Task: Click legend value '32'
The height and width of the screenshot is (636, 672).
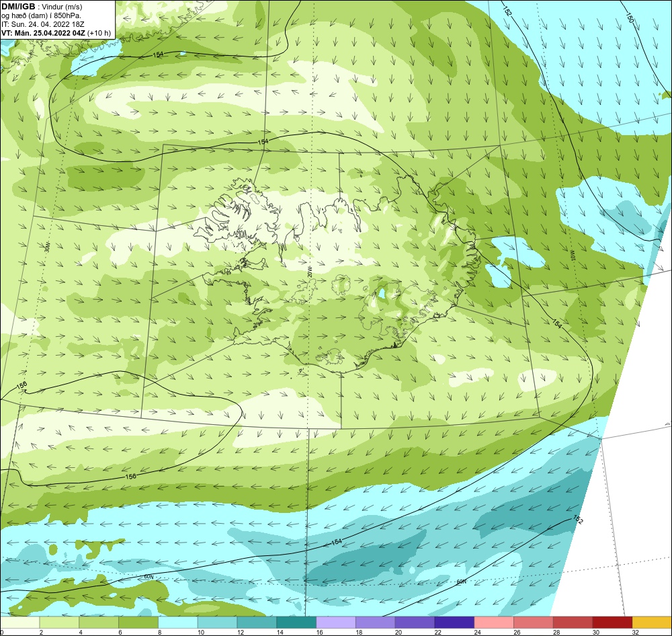Action: (x=635, y=632)
